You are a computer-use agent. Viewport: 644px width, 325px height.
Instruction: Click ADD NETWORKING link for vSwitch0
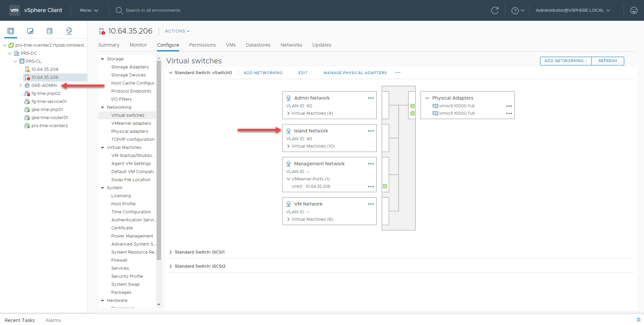263,73
